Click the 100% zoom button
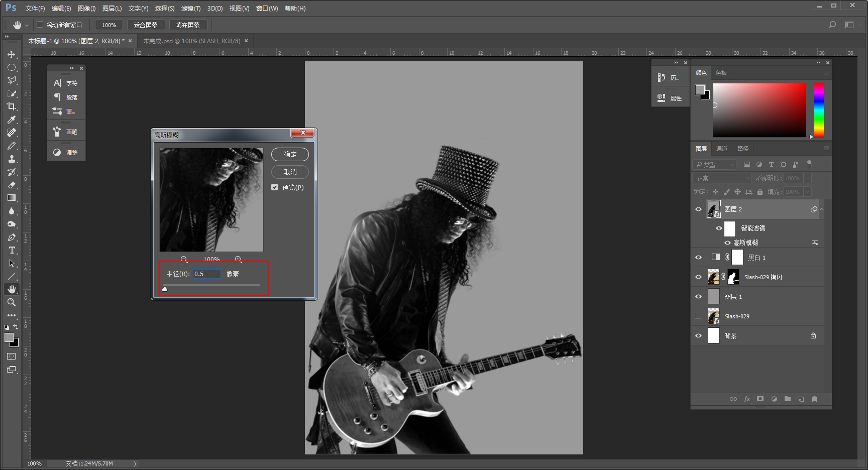 tap(109, 25)
